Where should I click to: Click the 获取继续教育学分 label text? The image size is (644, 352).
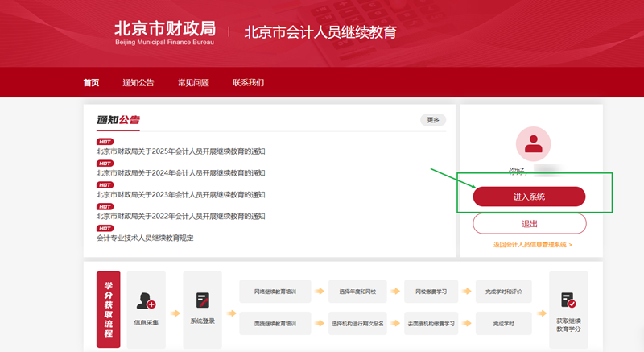click(568, 325)
